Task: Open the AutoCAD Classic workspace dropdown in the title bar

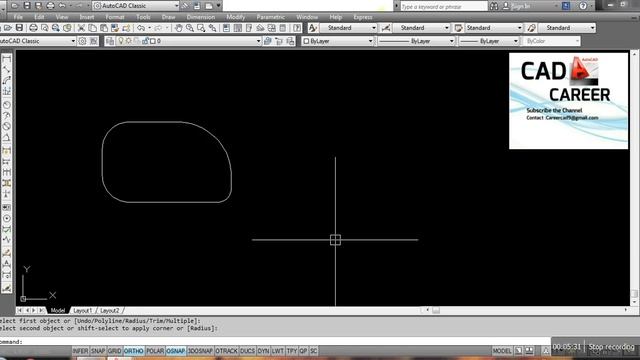Action: coord(176,6)
